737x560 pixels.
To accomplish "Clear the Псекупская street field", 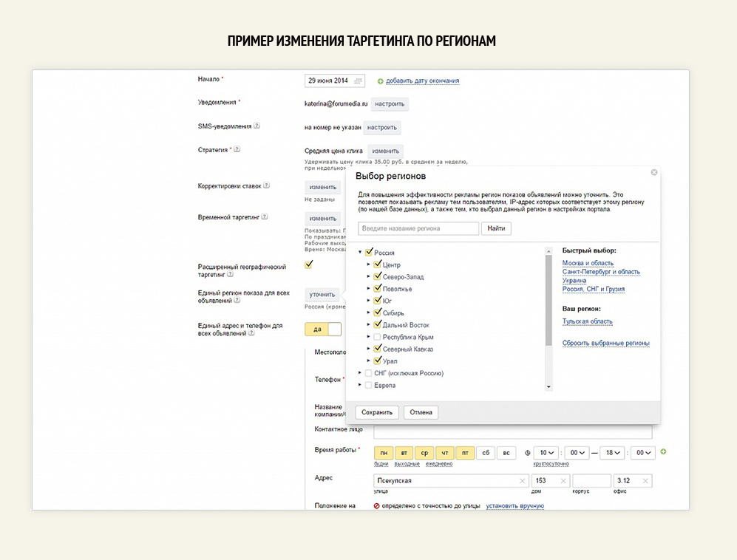I will tap(522, 481).
